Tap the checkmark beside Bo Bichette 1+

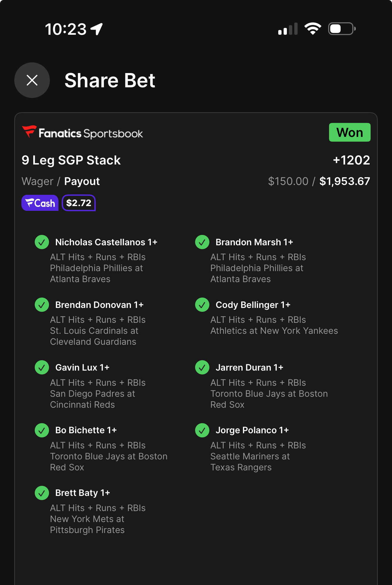pos(42,430)
